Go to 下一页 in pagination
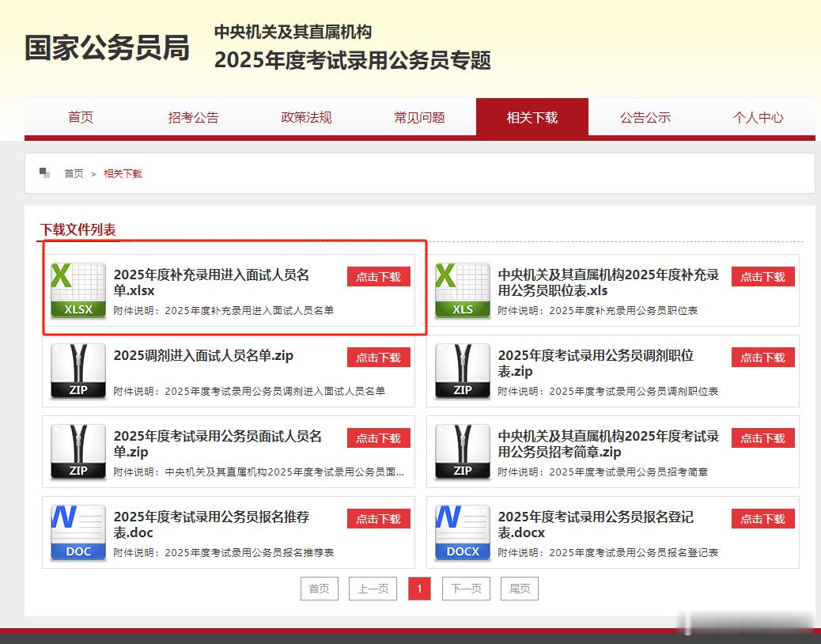 pos(466,589)
